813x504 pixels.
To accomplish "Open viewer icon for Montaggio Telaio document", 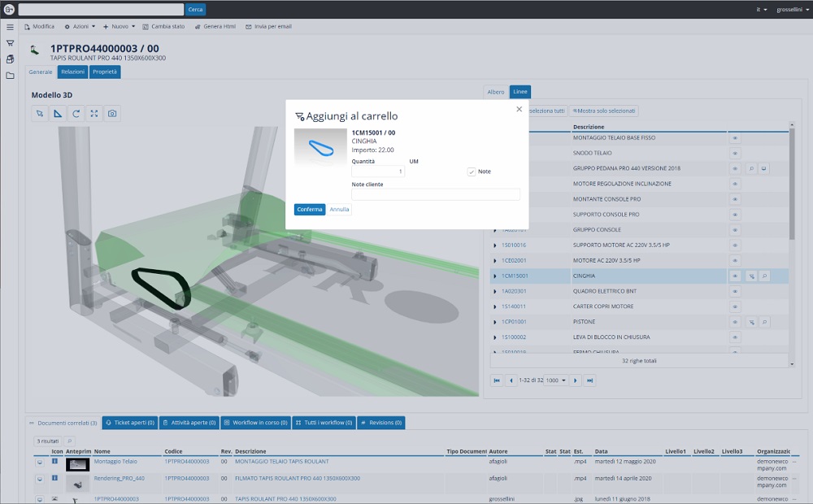I will point(39,462).
